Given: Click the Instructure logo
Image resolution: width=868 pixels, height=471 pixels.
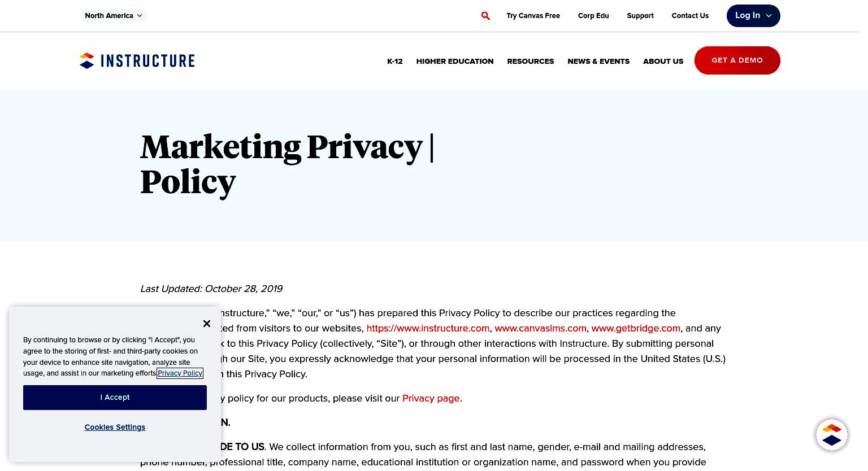Looking at the screenshot, I should click(x=137, y=60).
